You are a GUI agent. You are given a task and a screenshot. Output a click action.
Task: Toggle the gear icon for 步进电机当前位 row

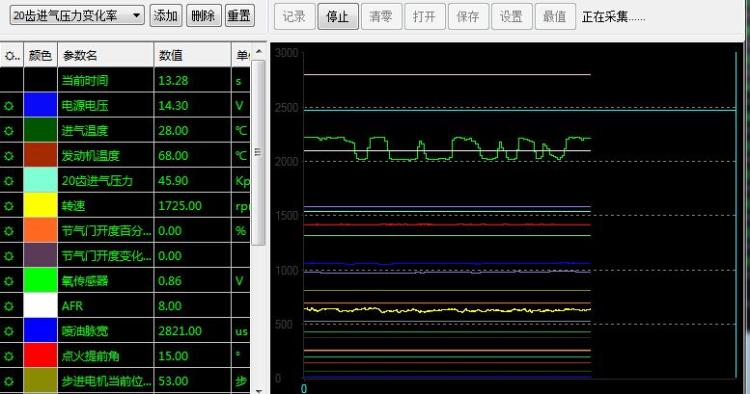pos(9,381)
